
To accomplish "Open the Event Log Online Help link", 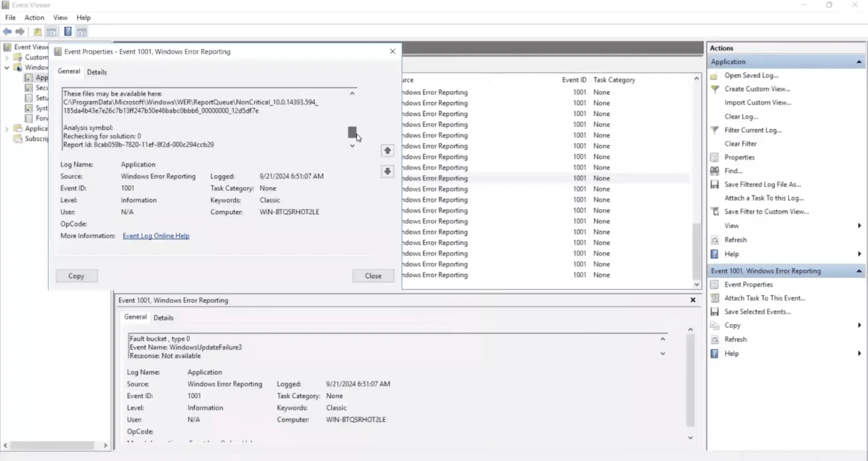I will click(x=156, y=236).
